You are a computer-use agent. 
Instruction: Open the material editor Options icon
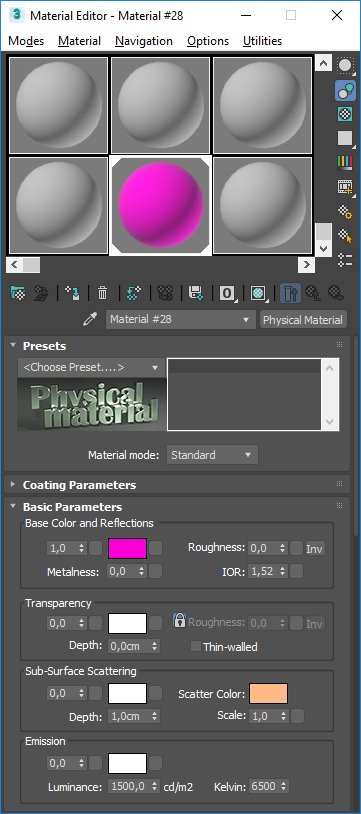coord(345,211)
